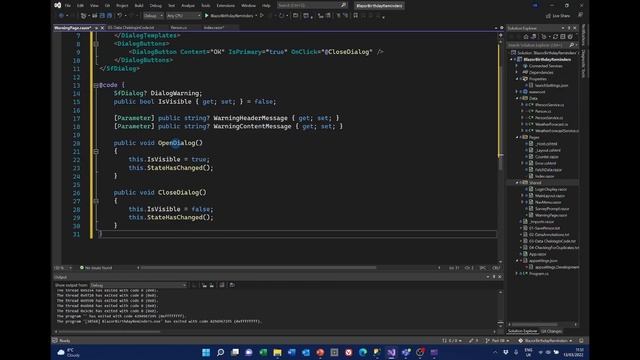The height and width of the screenshot is (360, 640).
Task: Click the Hot Reload icon in the toolbar
Action: point(281,16)
